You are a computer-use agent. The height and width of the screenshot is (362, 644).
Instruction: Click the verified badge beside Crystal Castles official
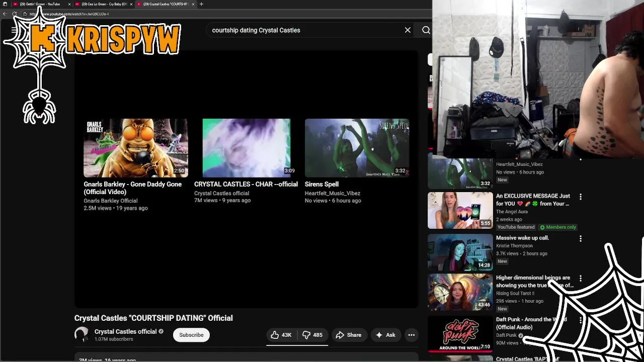161,332
